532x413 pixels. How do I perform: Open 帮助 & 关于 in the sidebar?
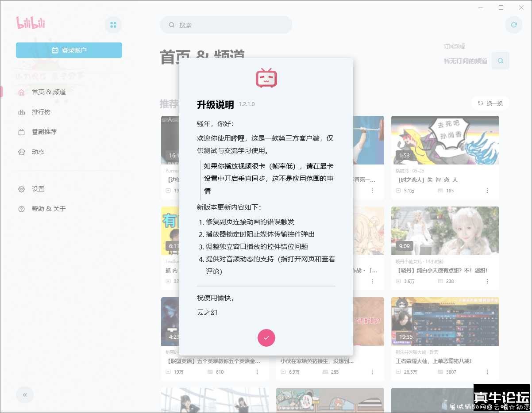(x=48, y=209)
